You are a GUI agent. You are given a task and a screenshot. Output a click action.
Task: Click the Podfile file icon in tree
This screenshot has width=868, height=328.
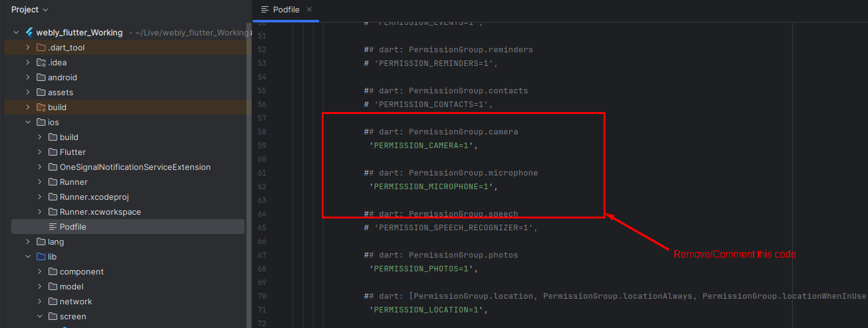point(53,227)
